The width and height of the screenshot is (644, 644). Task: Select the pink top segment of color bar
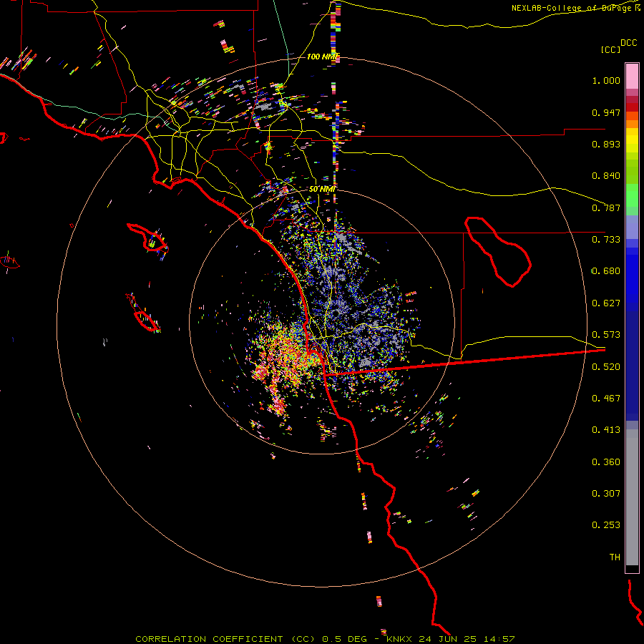pyautogui.click(x=632, y=77)
